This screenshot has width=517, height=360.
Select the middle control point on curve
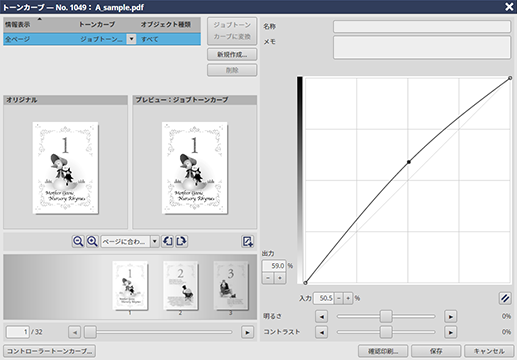409,162
